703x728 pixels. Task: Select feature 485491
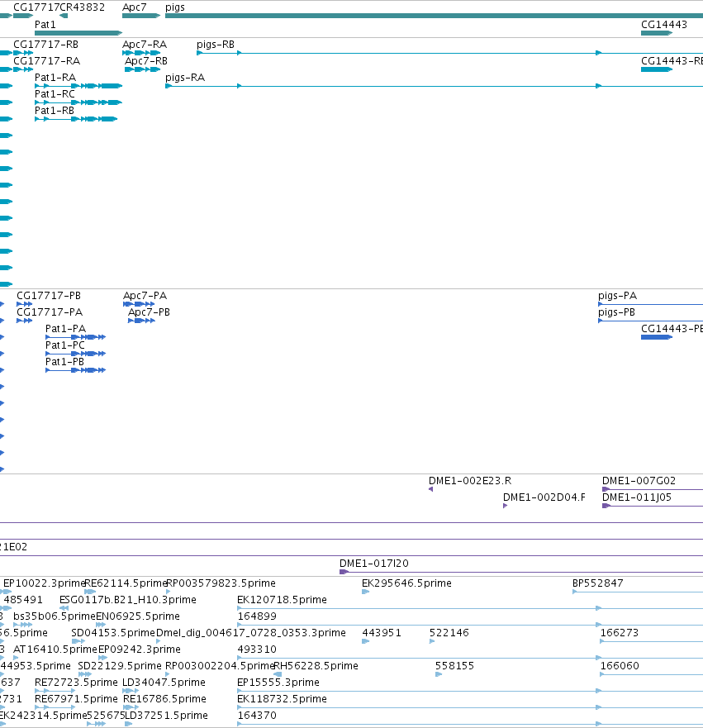pos(23,600)
